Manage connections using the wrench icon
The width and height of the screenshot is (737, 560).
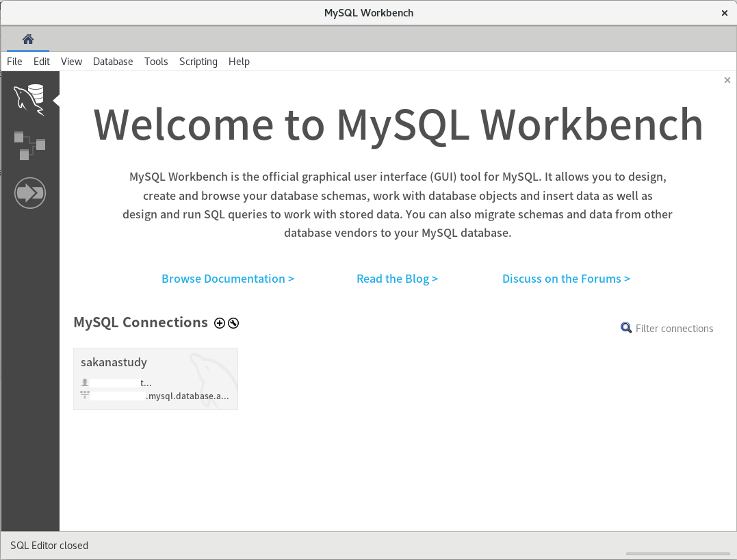tap(233, 323)
